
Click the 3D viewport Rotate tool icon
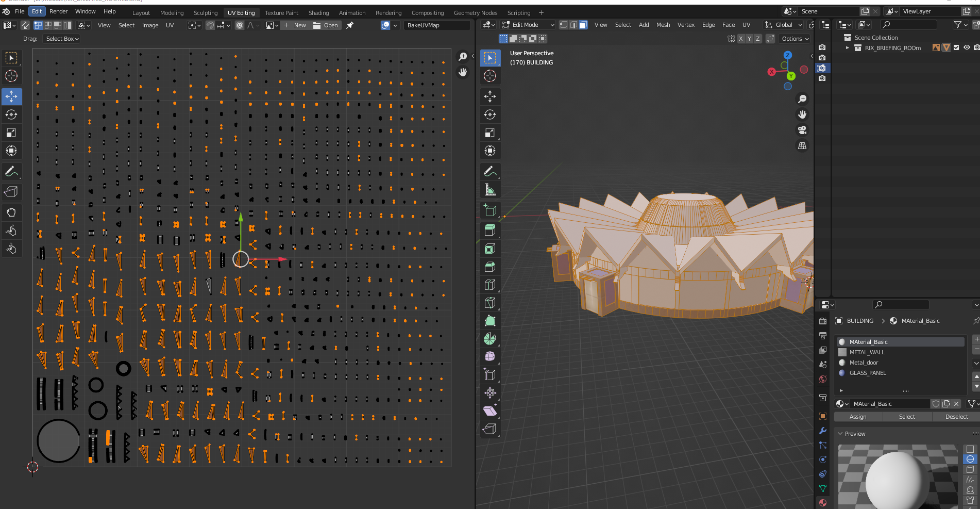(490, 114)
